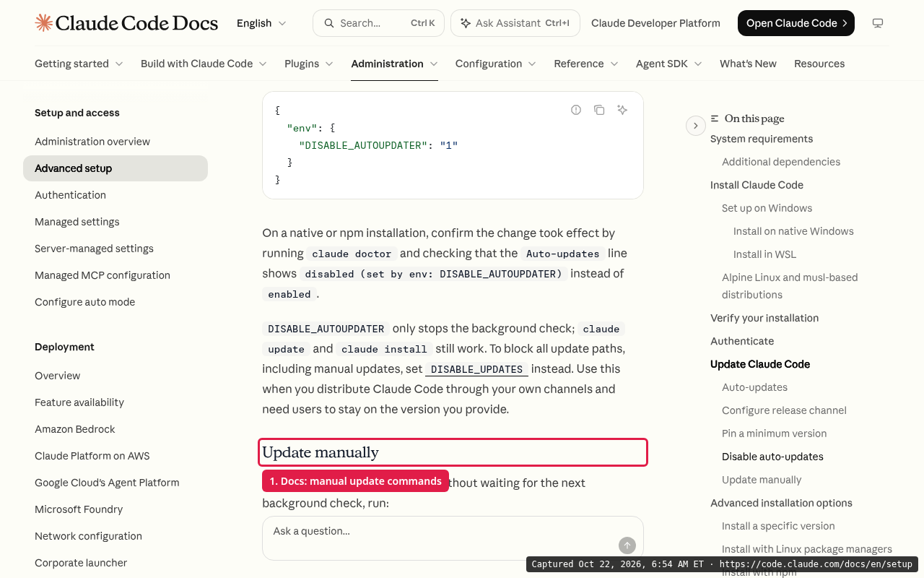The height and width of the screenshot is (578, 924).
Task: Collapse the On this page sidebar arrow
Action: [x=695, y=126]
